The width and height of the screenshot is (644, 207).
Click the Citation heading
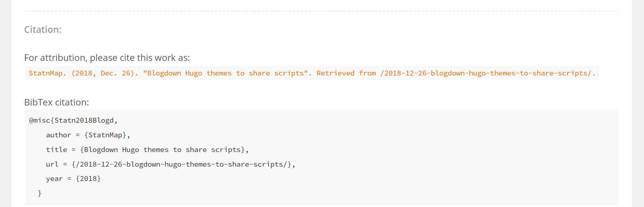(43, 30)
